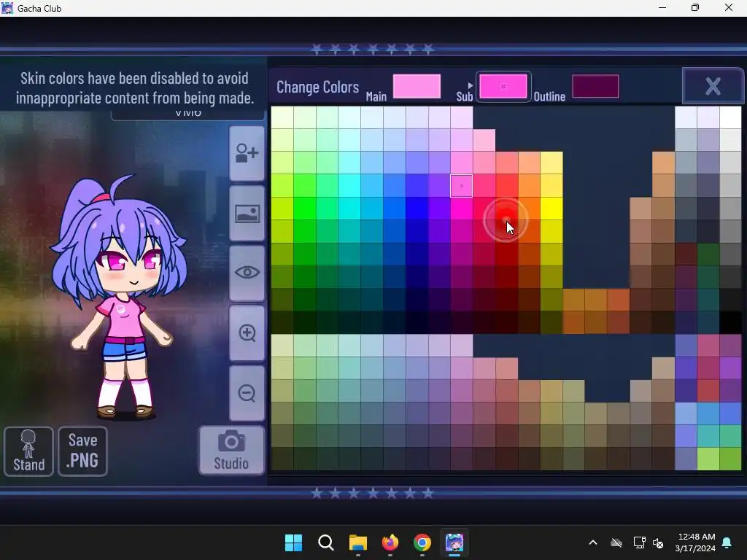Save character as PNG
This screenshot has height=560, width=747.
pos(82,451)
